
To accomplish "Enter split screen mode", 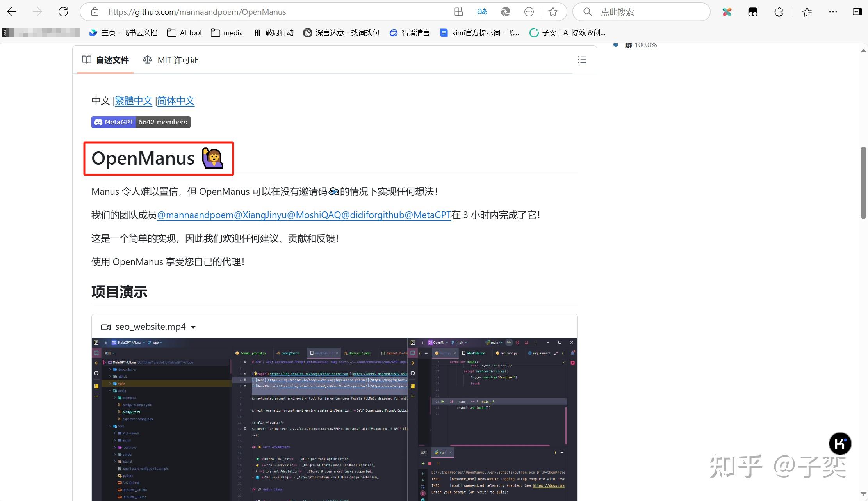I will 458,12.
